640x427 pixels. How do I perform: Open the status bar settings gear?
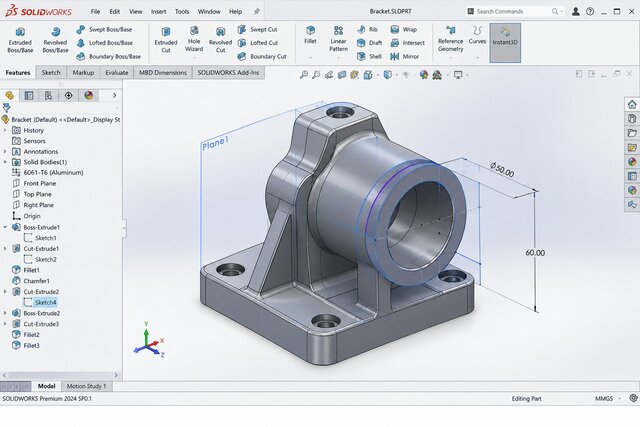click(633, 398)
